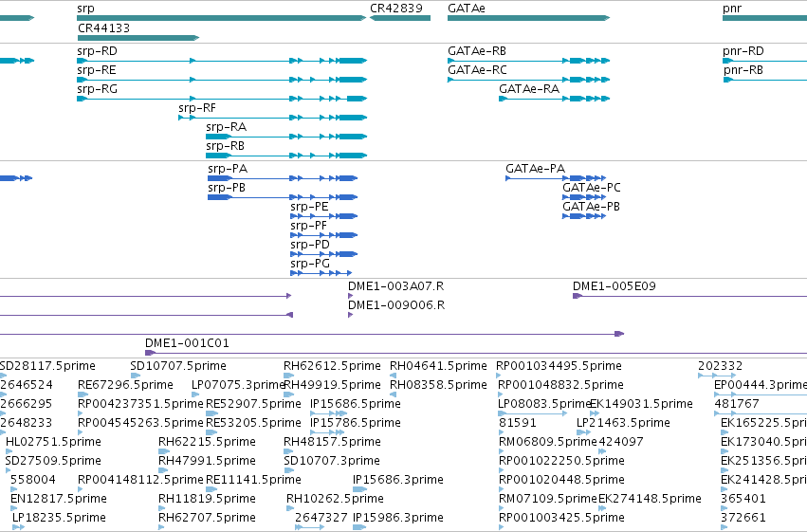The height and width of the screenshot is (532, 807).
Task: Select the srp-RF transcript
Action: [x=273, y=118]
